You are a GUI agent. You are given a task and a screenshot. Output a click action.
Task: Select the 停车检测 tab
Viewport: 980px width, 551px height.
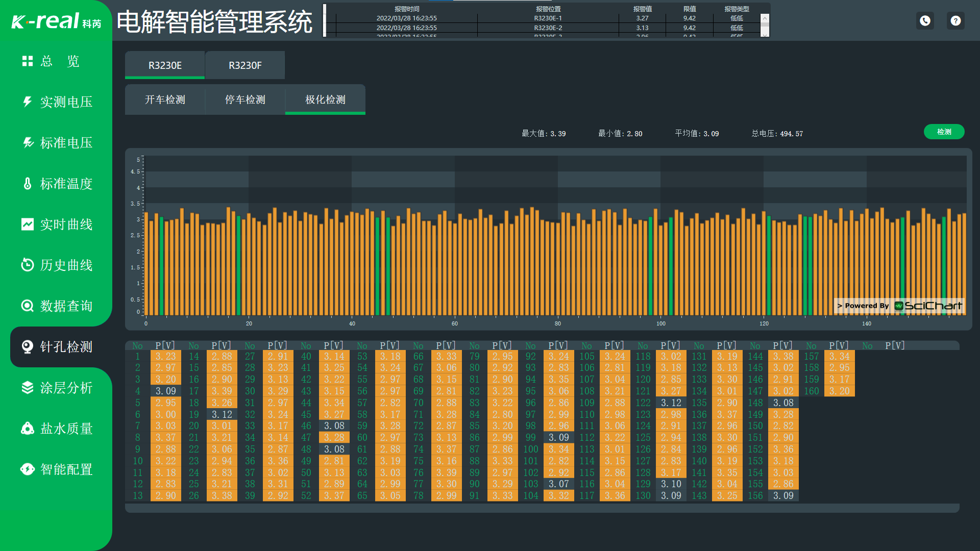tap(245, 99)
